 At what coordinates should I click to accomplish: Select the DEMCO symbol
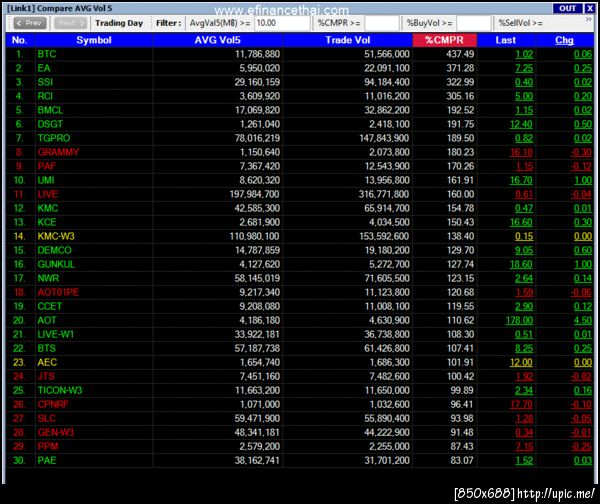(54, 250)
